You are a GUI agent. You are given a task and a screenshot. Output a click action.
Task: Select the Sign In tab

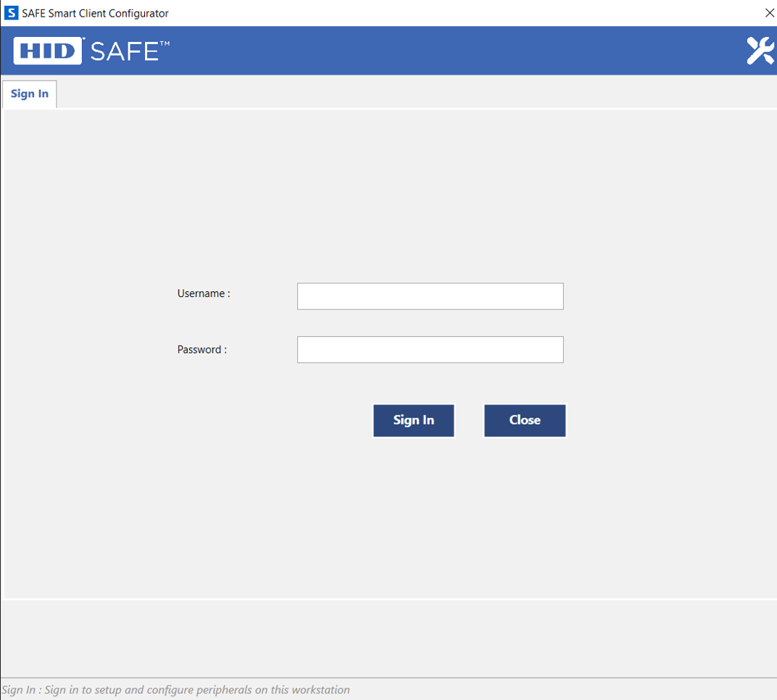(x=29, y=93)
